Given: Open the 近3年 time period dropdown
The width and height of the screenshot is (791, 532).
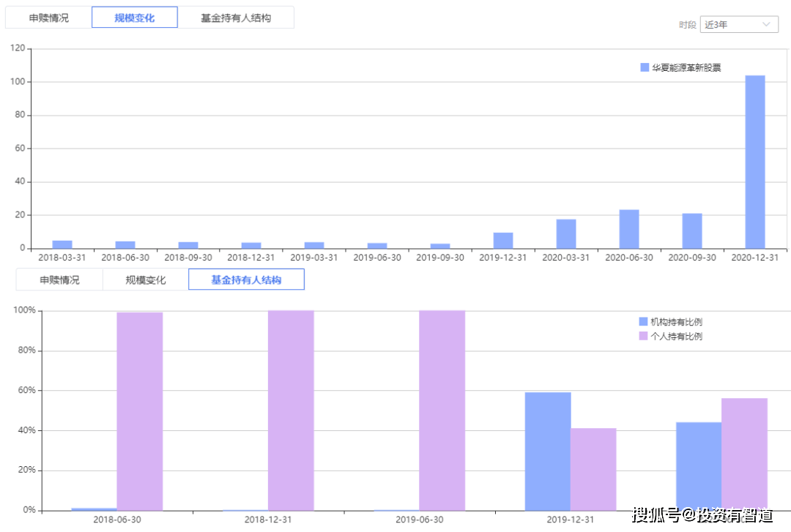Looking at the screenshot, I should 739,25.
